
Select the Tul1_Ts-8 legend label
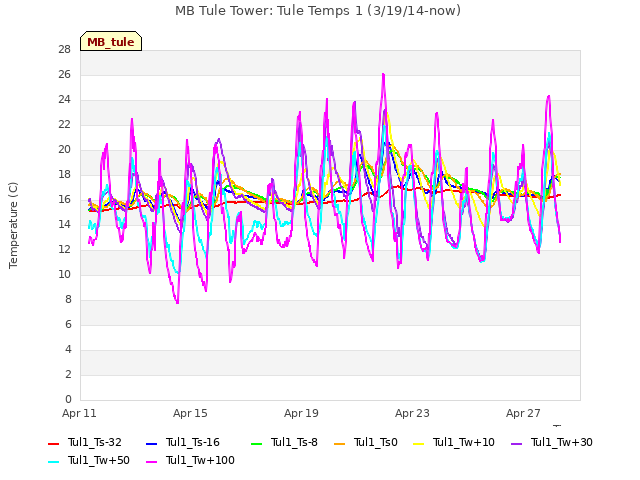click(294, 442)
